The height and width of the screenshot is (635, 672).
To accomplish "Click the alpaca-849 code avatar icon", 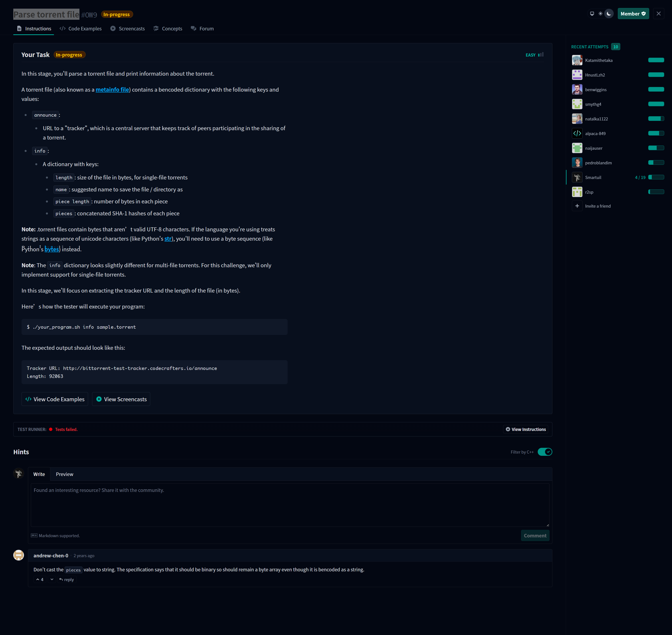I will [577, 133].
